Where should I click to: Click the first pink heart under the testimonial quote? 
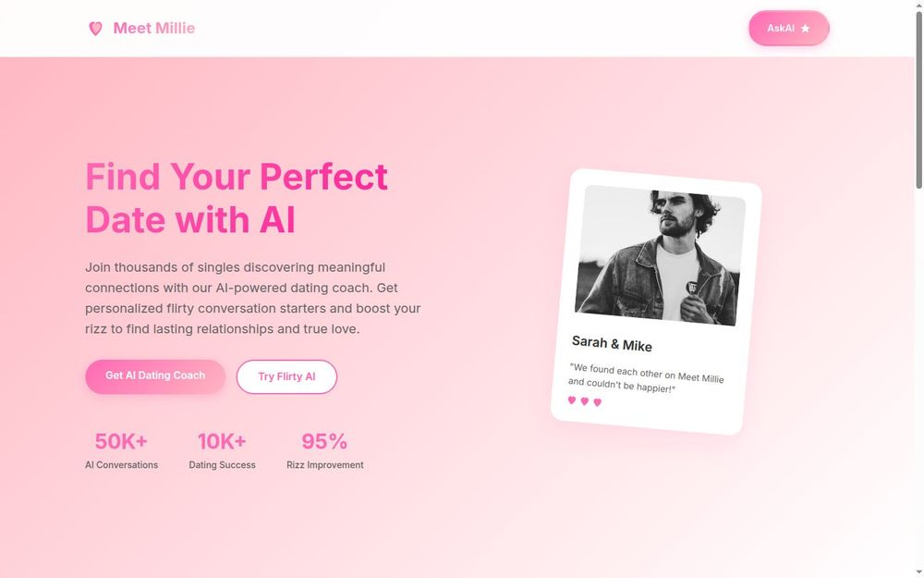pyautogui.click(x=572, y=400)
